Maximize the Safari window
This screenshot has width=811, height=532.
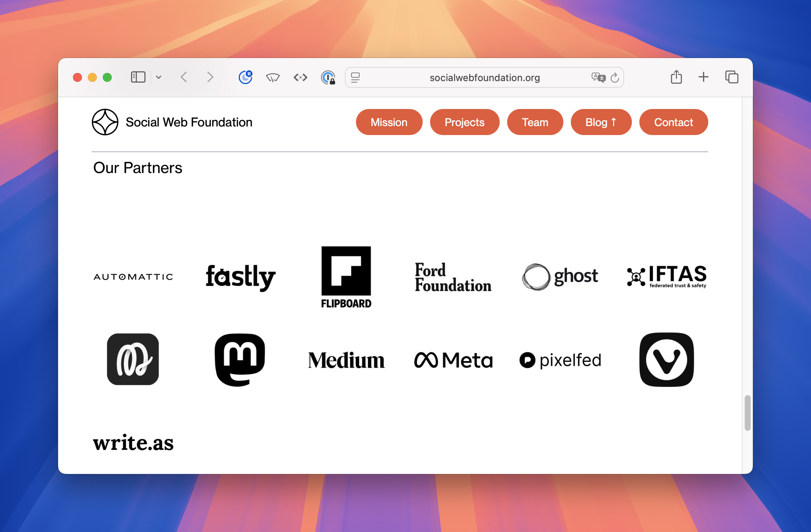(107, 77)
